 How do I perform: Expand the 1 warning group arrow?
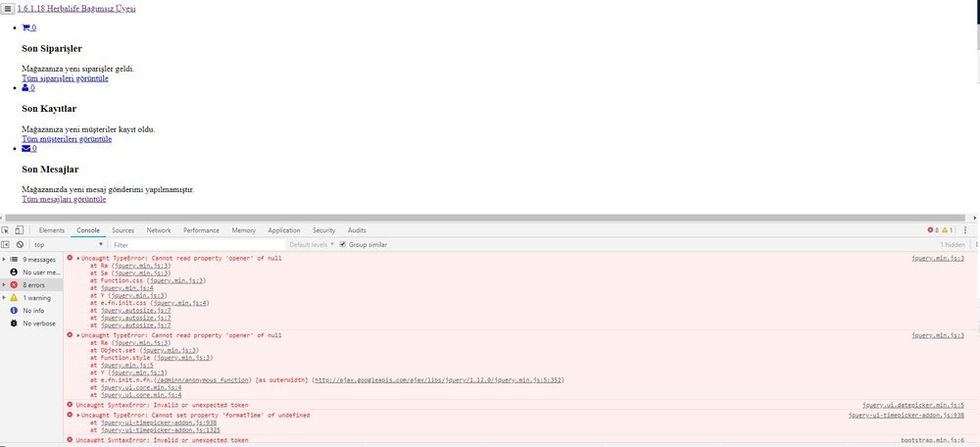(4, 298)
